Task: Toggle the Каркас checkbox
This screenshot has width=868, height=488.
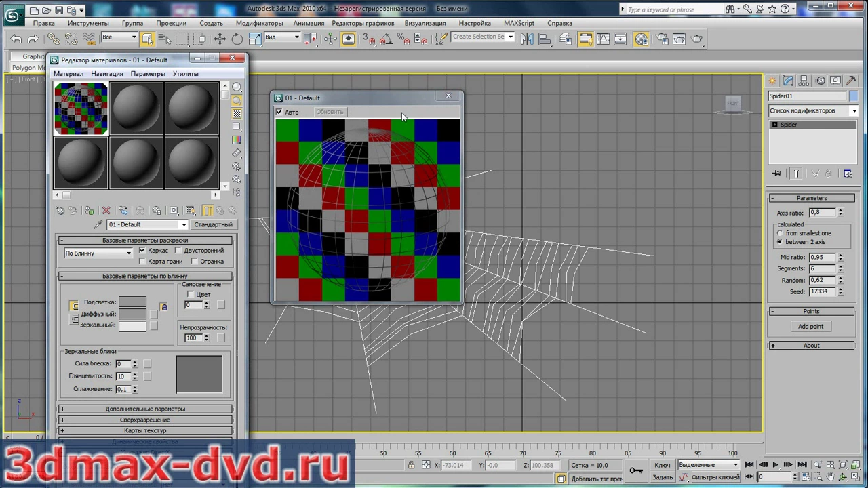Action: [142, 251]
